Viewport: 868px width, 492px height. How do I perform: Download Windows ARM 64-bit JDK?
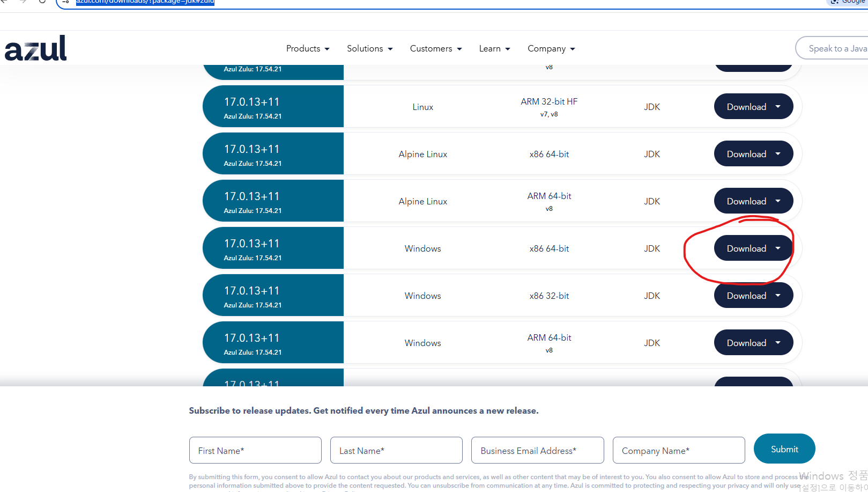[753, 343]
